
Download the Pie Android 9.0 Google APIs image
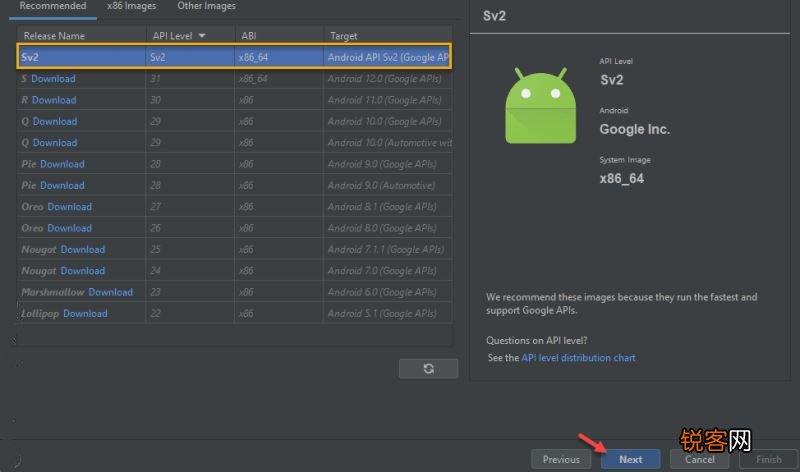point(62,164)
